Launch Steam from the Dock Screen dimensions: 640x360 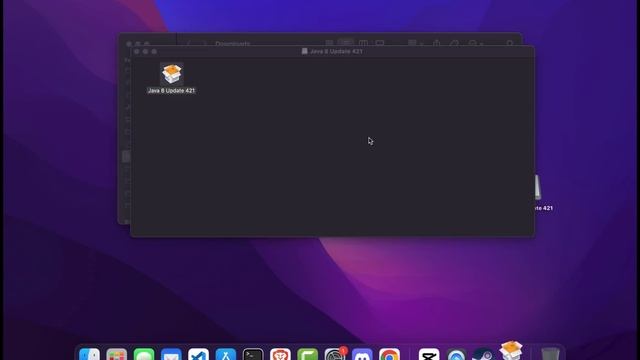(483, 353)
